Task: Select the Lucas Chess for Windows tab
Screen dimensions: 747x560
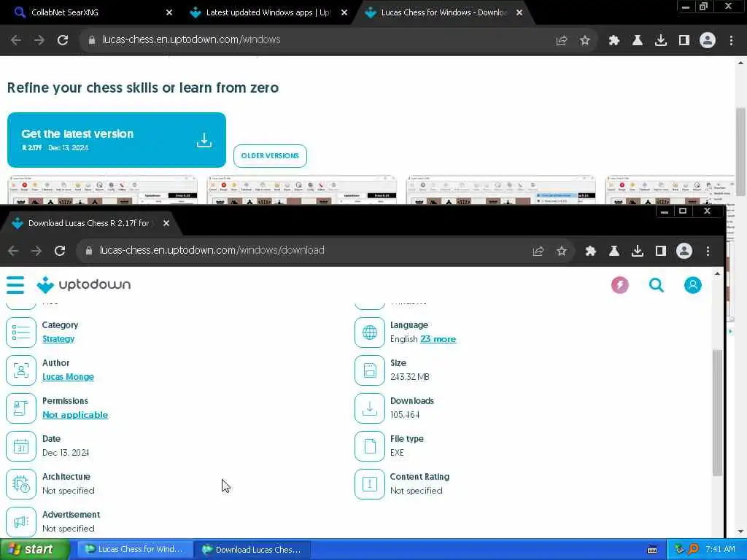Action: tap(443, 12)
